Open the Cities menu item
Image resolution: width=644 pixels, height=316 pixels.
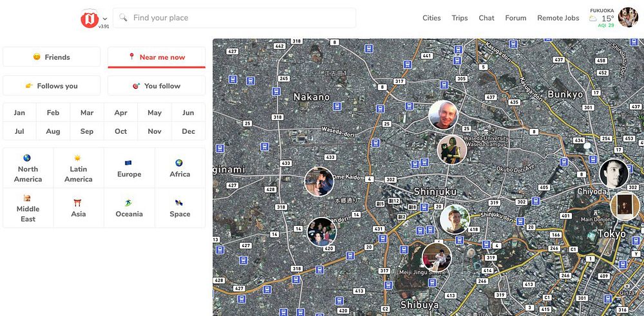tap(431, 18)
